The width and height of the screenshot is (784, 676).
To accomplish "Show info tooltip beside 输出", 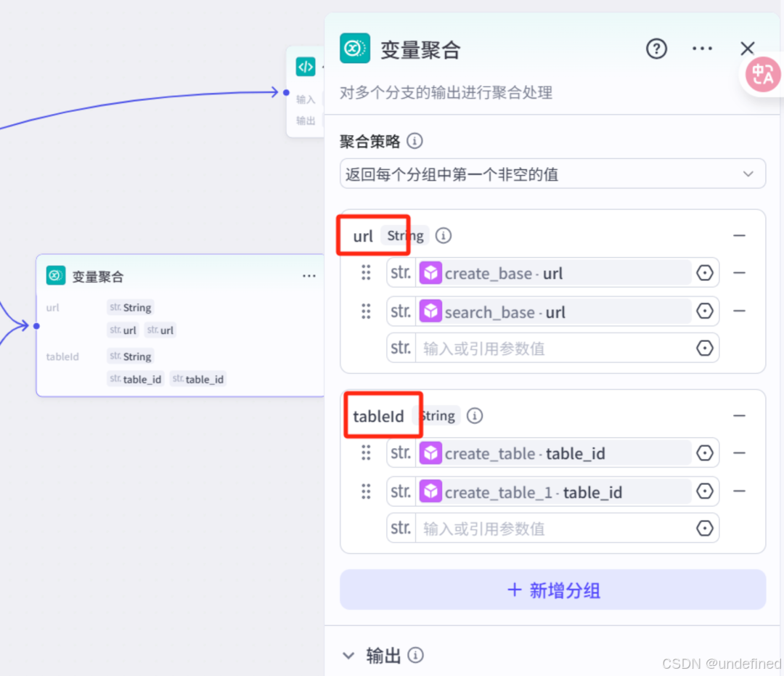I will [x=415, y=655].
